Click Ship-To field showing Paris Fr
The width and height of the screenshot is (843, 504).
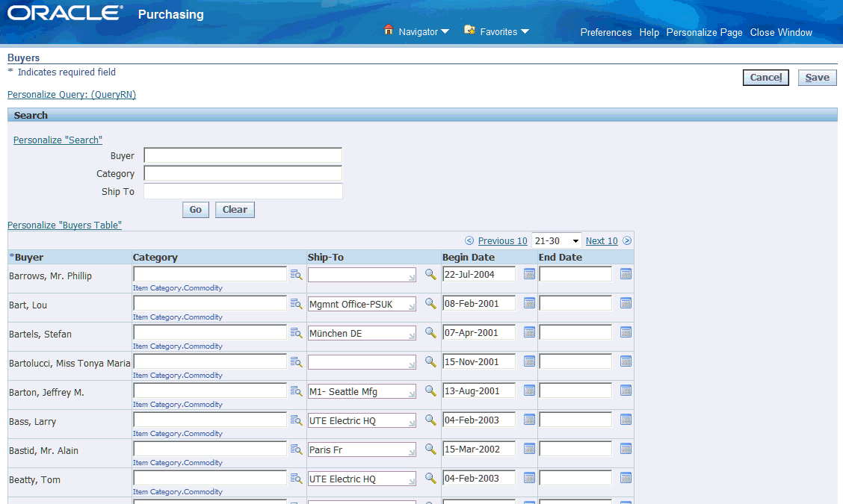pos(362,449)
